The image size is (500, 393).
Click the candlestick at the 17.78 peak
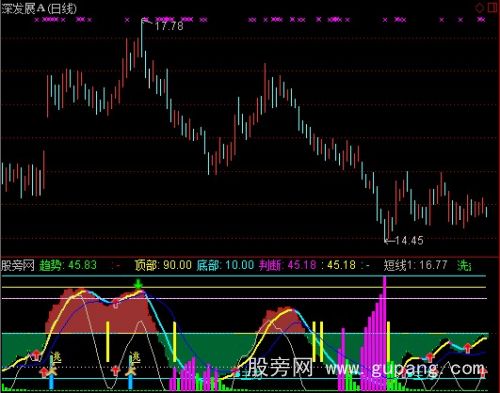pyautogui.click(x=142, y=37)
